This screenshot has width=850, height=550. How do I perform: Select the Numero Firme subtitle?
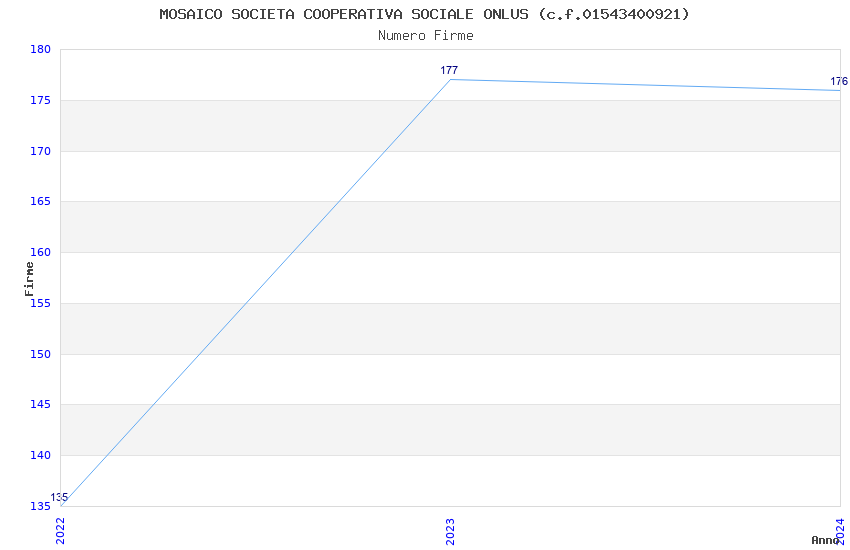click(426, 36)
